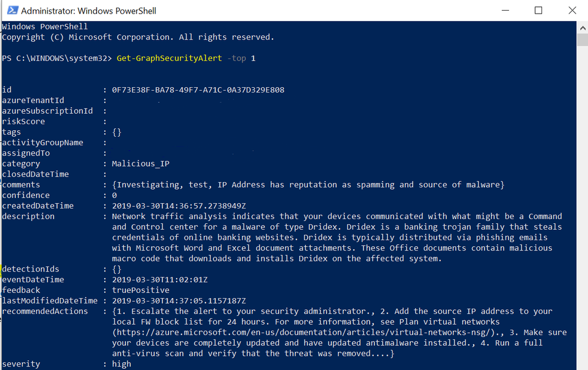Click the eventDateTime timestamp value
Screen dimensions: 588x370
pyautogui.click(x=160, y=280)
